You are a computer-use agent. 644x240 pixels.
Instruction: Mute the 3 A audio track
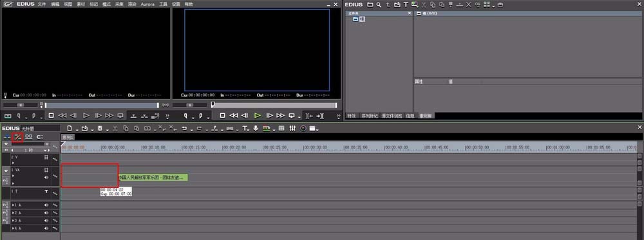point(46,220)
